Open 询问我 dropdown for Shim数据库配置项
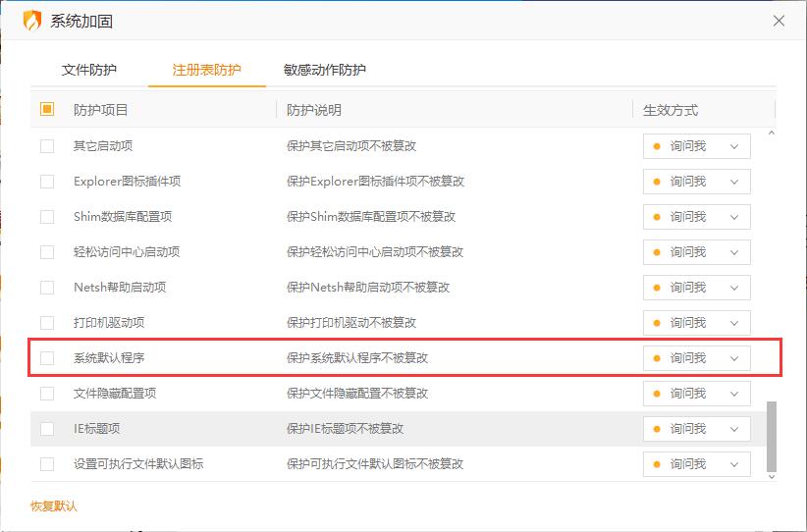This screenshot has width=807, height=532. pos(696,217)
